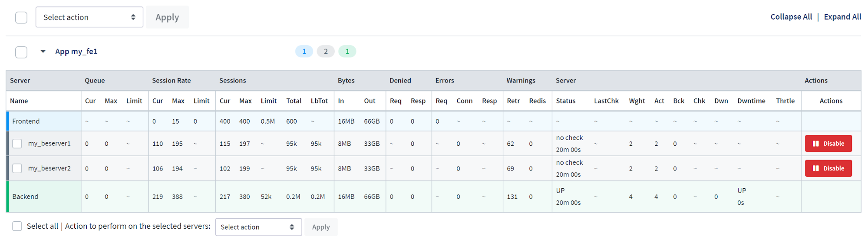Open the App my_fe1 link
Viewport: 868px width, 243px height.
click(x=76, y=51)
